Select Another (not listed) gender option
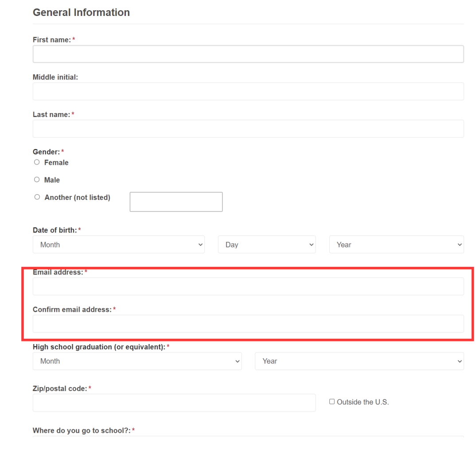This screenshot has height=454, width=476. click(37, 197)
